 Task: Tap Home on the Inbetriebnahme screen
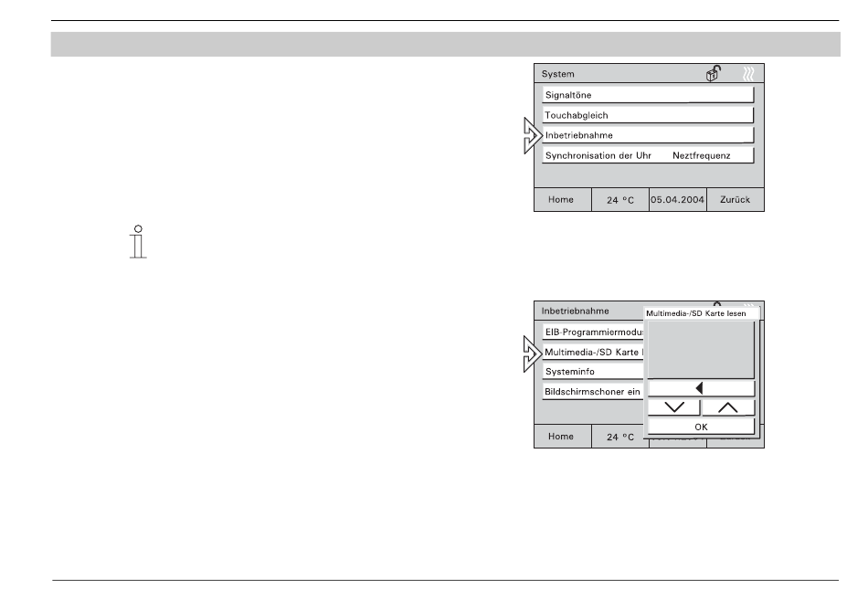pyautogui.click(x=563, y=436)
